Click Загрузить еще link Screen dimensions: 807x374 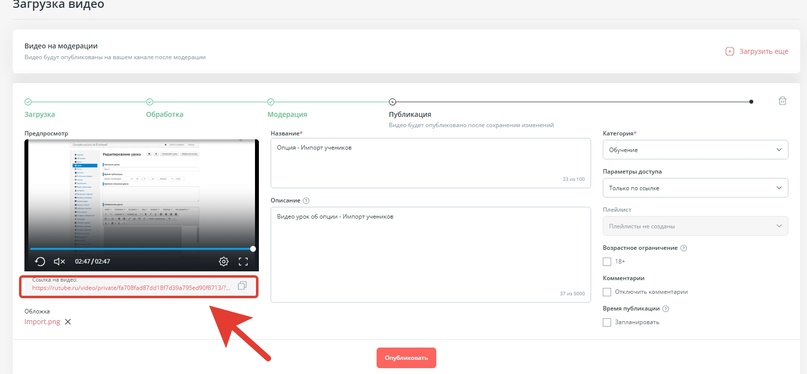point(757,51)
